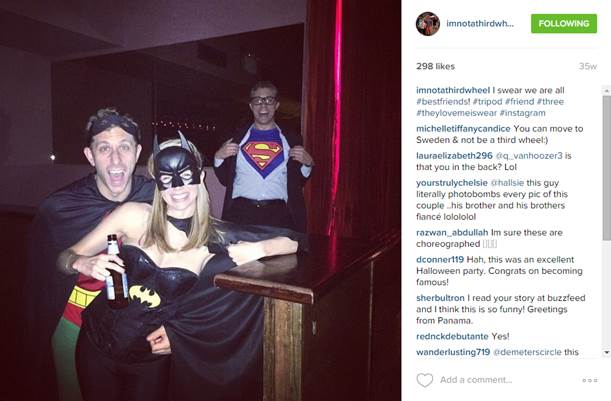The image size is (611, 401).
Task: Toggle the green FOLLOWING button
Action: (x=563, y=23)
